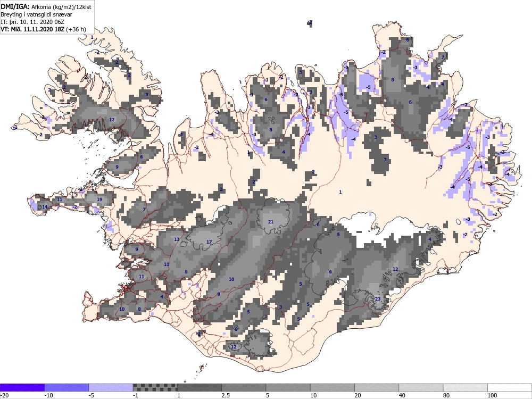Select the map value 23 on the southeast glacier
Image resolution: width=532 pixels, height=399 pixels.
coord(378,299)
